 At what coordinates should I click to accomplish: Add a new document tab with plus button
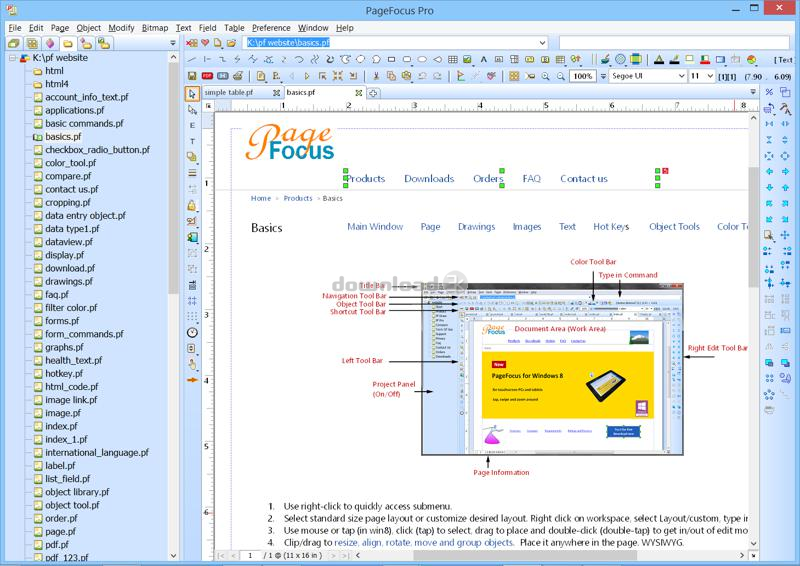click(373, 93)
